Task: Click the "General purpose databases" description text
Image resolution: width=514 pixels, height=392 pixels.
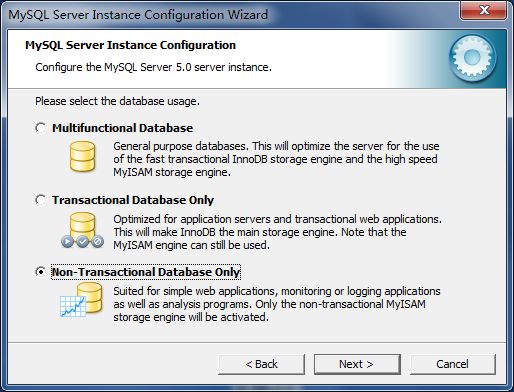Action: click(x=276, y=159)
